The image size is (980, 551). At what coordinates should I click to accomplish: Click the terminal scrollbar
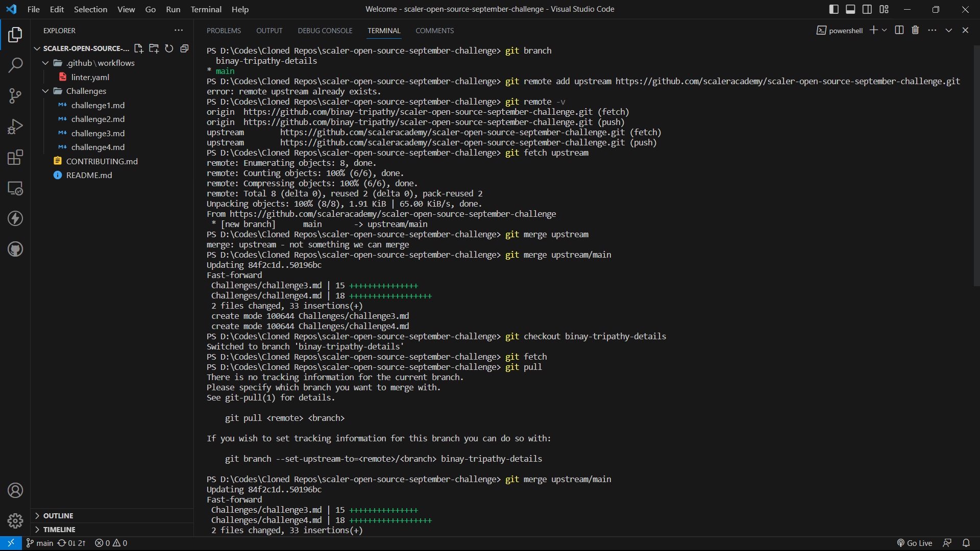[975, 163]
